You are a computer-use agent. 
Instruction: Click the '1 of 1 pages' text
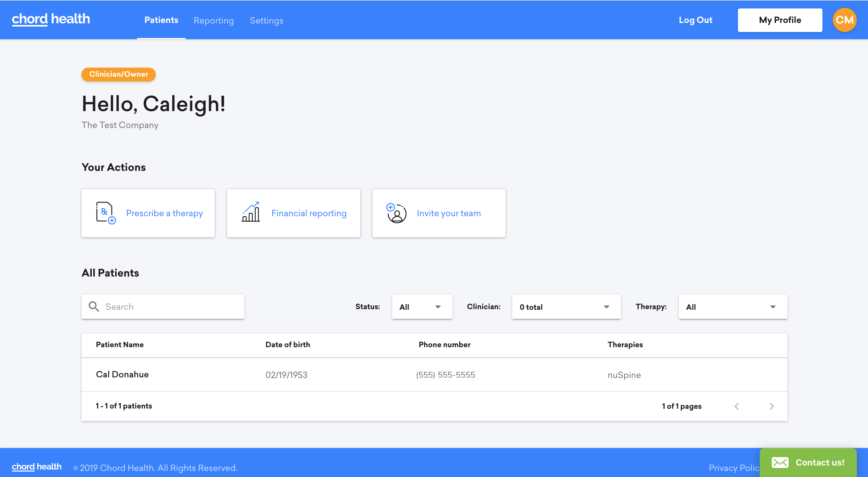682,406
